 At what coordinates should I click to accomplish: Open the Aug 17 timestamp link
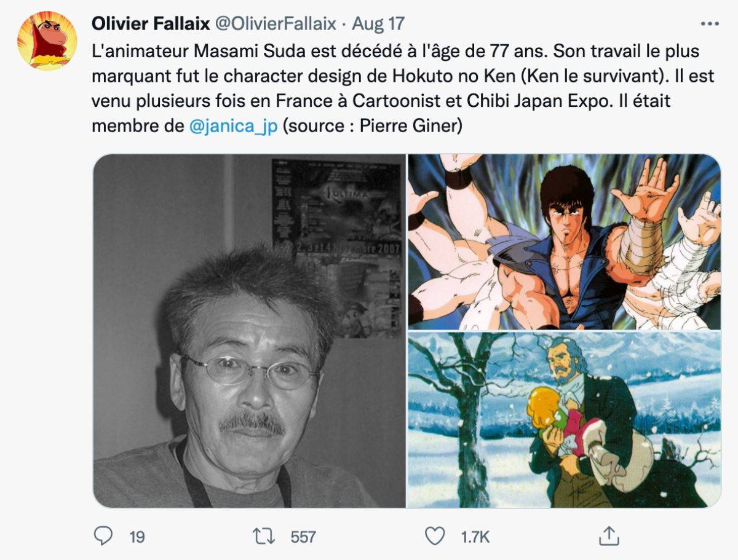[x=380, y=23]
